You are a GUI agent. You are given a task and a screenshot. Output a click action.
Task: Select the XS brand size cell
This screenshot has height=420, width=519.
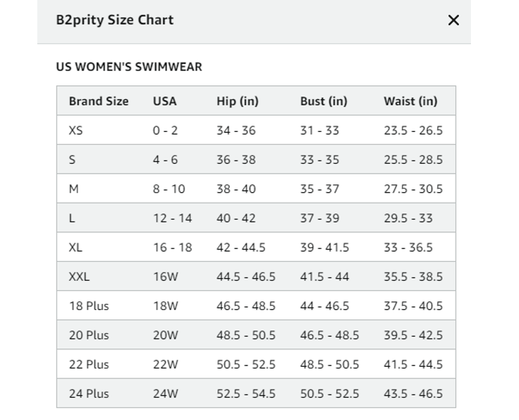coord(76,130)
